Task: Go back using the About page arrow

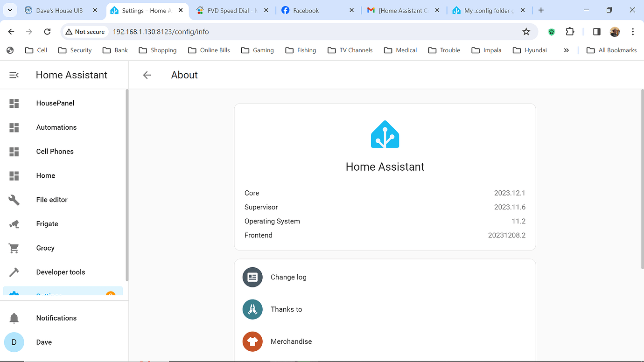Action: [147, 75]
